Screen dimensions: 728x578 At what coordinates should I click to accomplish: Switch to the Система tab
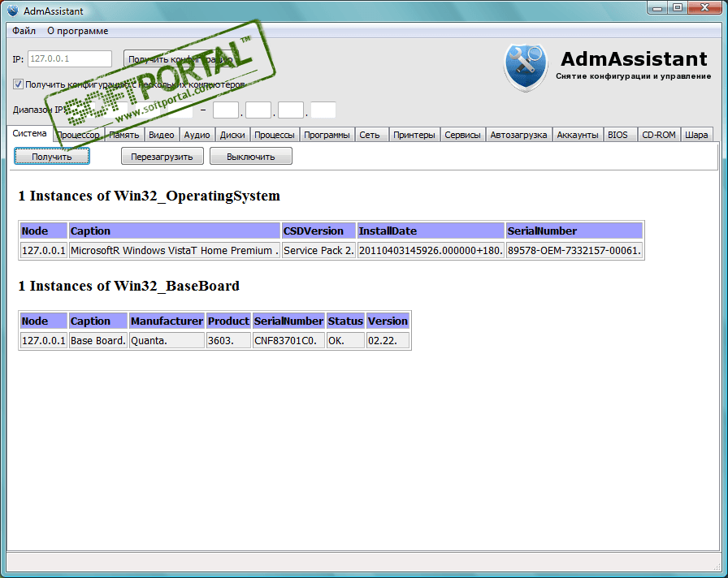click(30, 134)
